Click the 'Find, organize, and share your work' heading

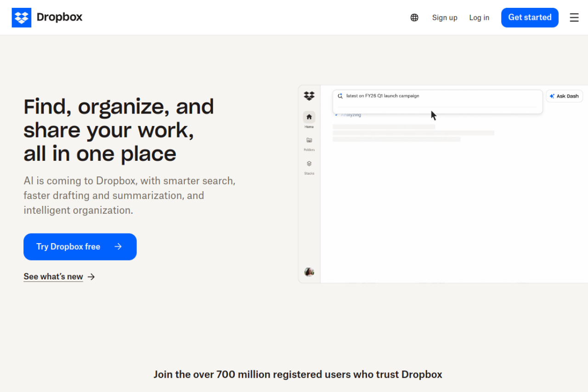(x=119, y=130)
